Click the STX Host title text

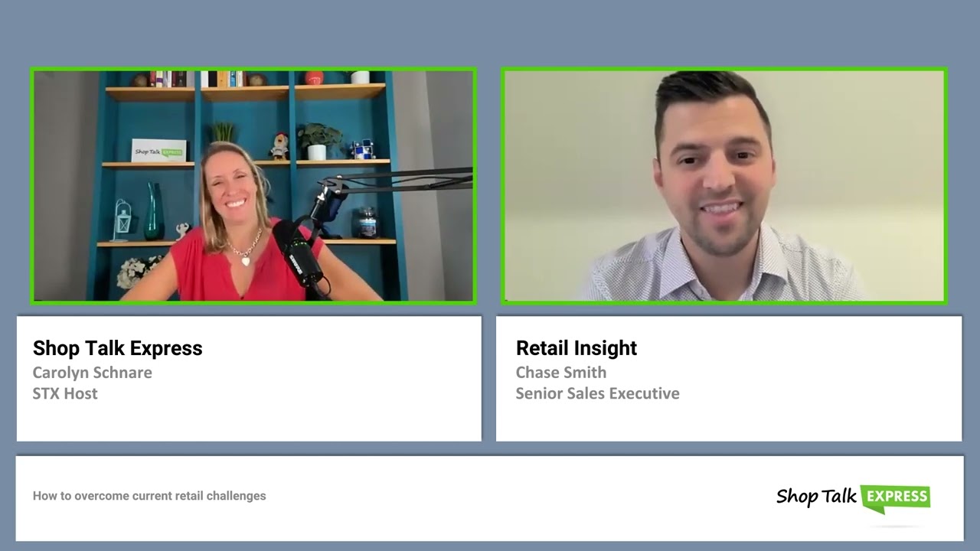65,393
